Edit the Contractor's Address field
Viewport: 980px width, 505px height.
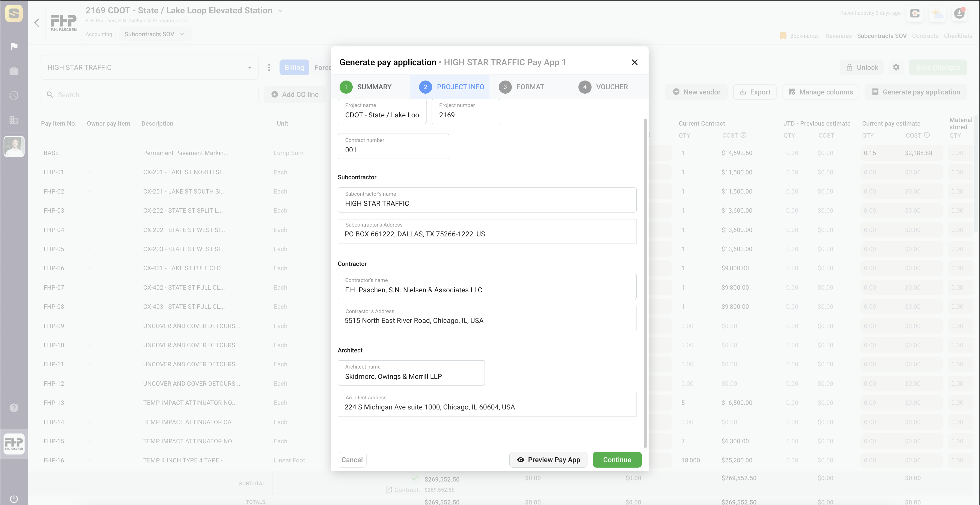click(x=487, y=318)
